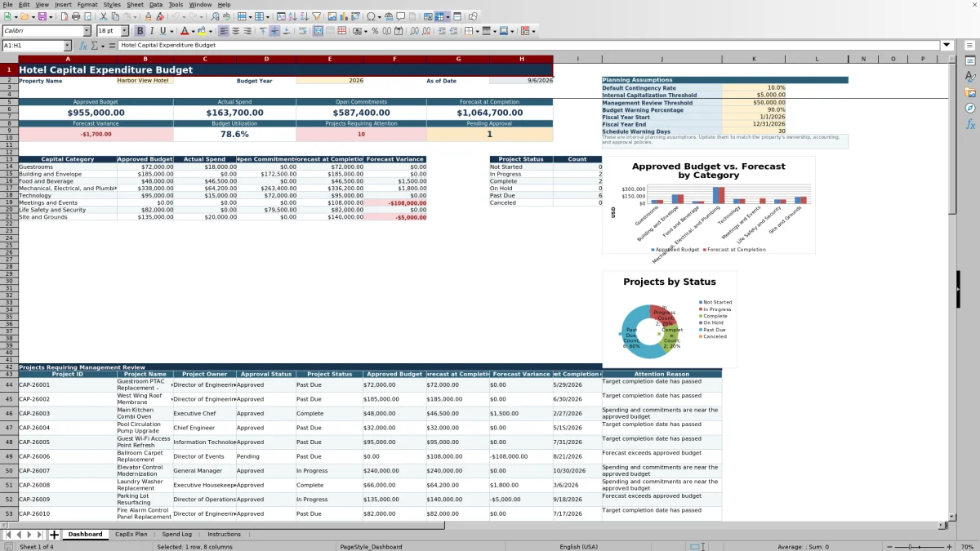Viewport: 980px width, 551px height.
Task: Click the Approved Budgets vs. Forecast bar chart
Action: (709, 205)
